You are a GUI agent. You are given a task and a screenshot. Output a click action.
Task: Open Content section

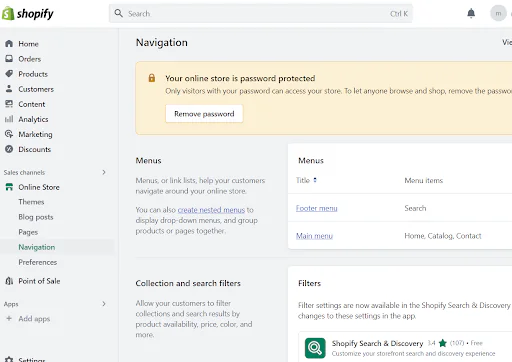tap(32, 104)
